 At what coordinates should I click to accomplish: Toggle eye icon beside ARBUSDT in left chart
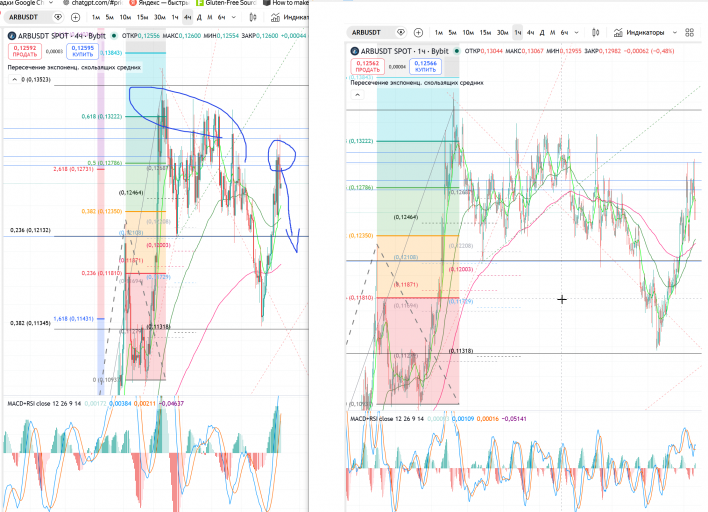click(x=58, y=17)
